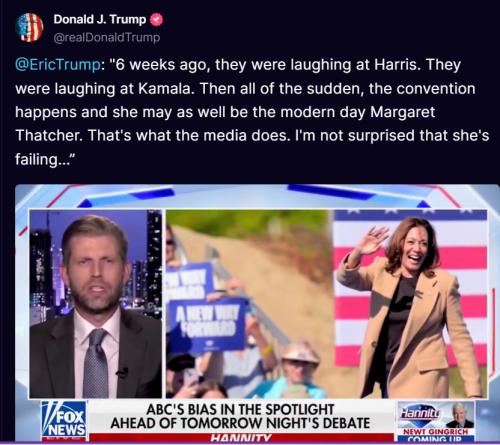Screen dimensions: 500x445
Task: Open the flag-patterned profile avatar
Action: [x=29, y=28]
